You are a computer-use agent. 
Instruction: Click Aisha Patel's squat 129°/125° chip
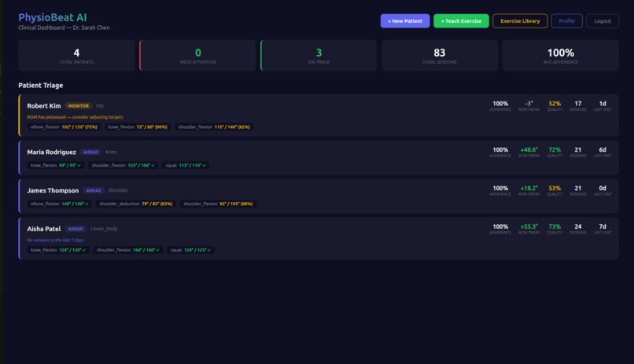(x=190, y=250)
